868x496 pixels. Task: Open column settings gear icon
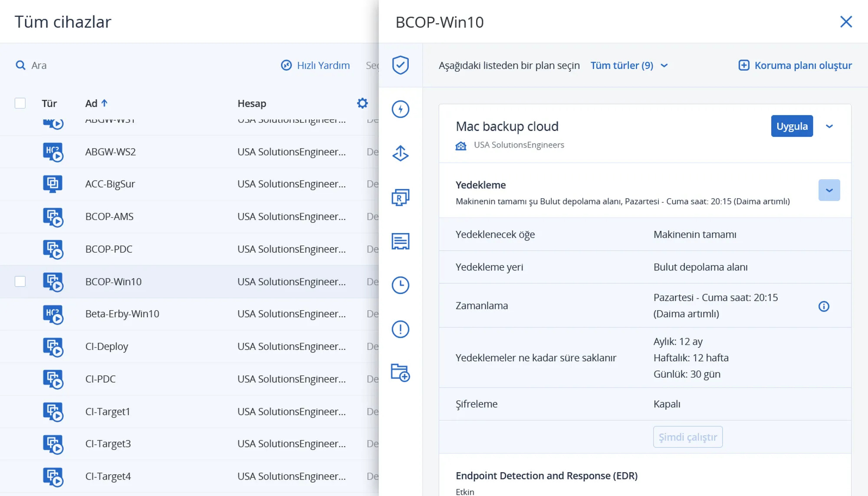(x=362, y=103)
